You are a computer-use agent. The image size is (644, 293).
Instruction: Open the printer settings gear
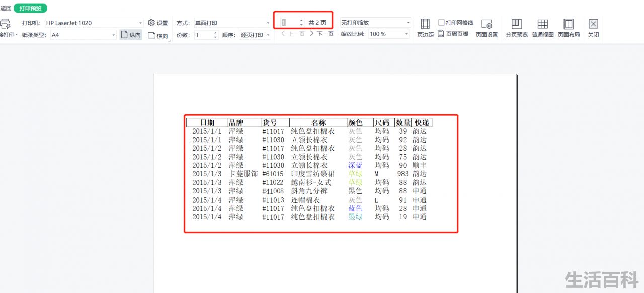click(151, 23)
